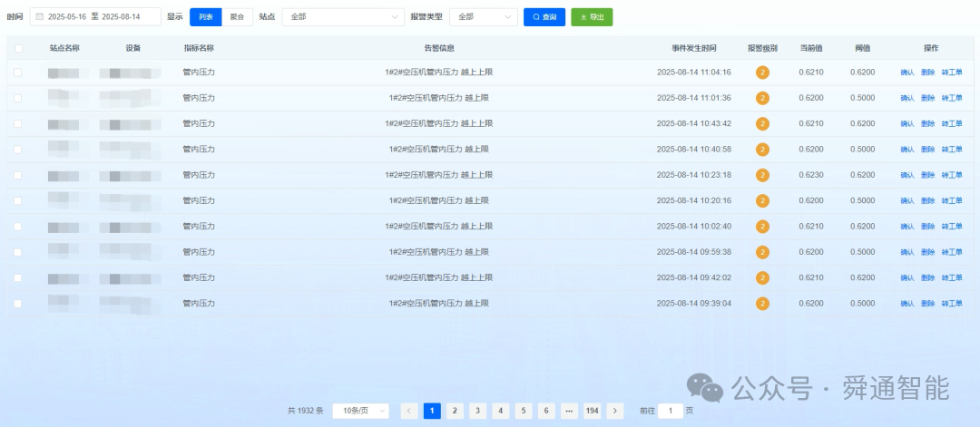Click level 2 badge in 11:04:16 row
Screen dimensions: 980x427
(762, 73)
